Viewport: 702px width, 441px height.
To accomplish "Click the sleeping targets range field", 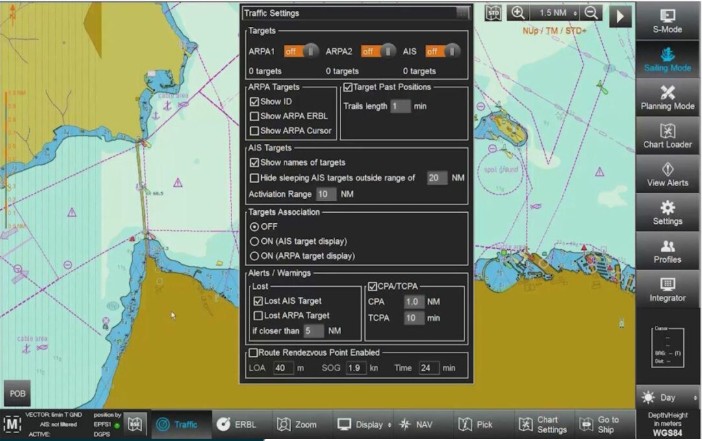I will pyautogui.click(x=437, y=178).
